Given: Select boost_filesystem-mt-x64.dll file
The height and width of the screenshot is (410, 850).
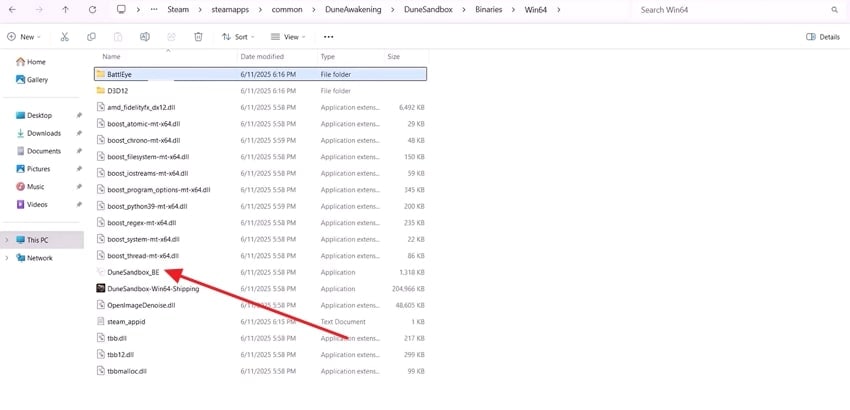Looking at the screenshot, I should (261, 157).
